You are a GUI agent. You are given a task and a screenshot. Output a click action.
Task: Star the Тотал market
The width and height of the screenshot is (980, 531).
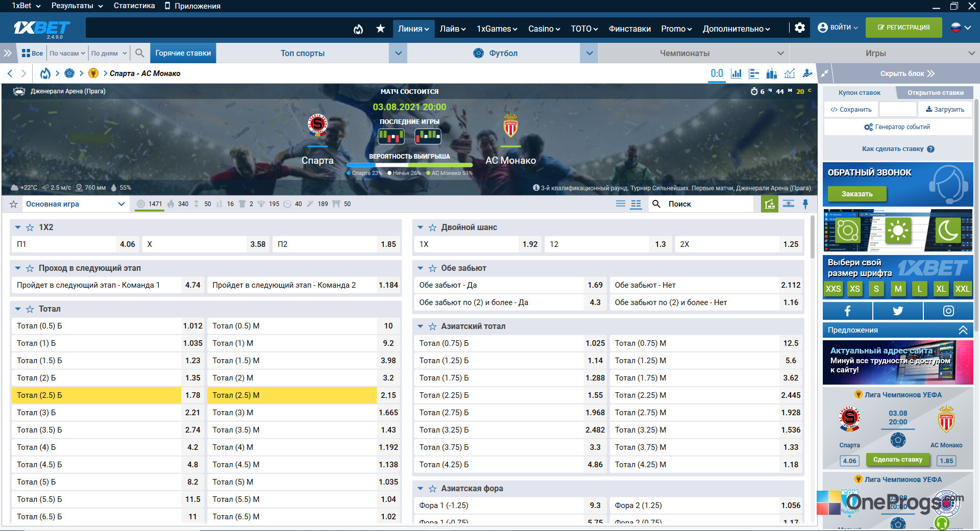[x=30, y=309]
